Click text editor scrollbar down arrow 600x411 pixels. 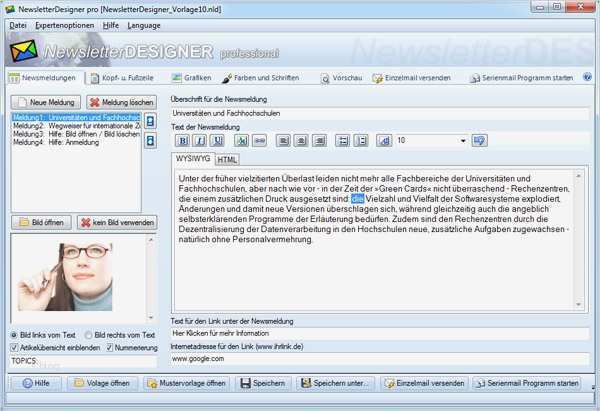pyautogui.click(x=578, y=305)
